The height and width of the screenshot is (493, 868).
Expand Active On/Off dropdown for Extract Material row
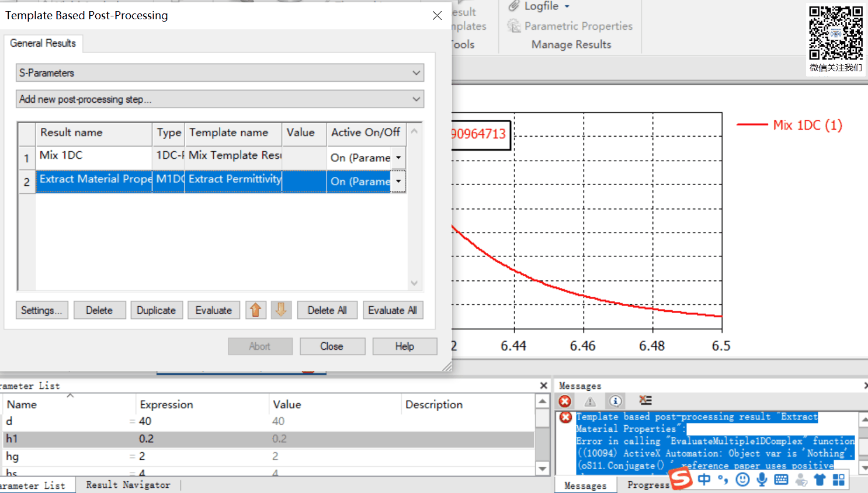click(x=398, y=181)
